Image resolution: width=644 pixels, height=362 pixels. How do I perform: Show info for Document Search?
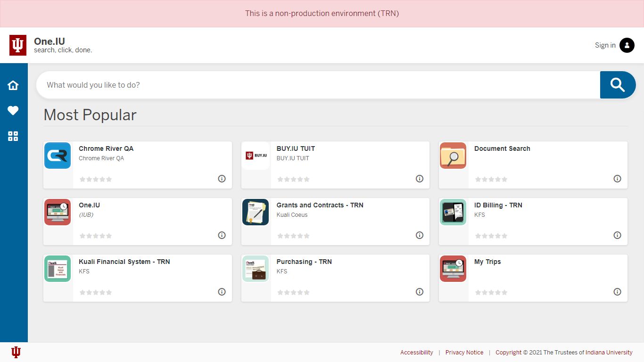pyautogui.click(x=618, y=179)
